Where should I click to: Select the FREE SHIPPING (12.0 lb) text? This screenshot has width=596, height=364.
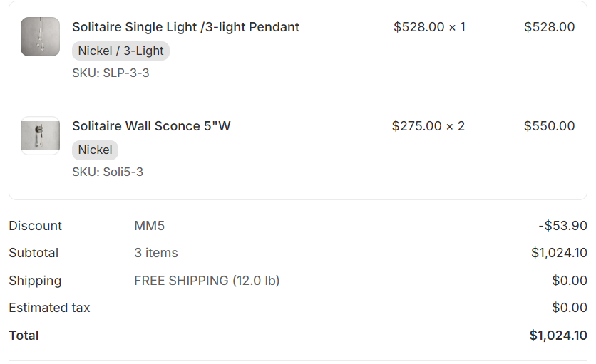(x=207, y=281)
